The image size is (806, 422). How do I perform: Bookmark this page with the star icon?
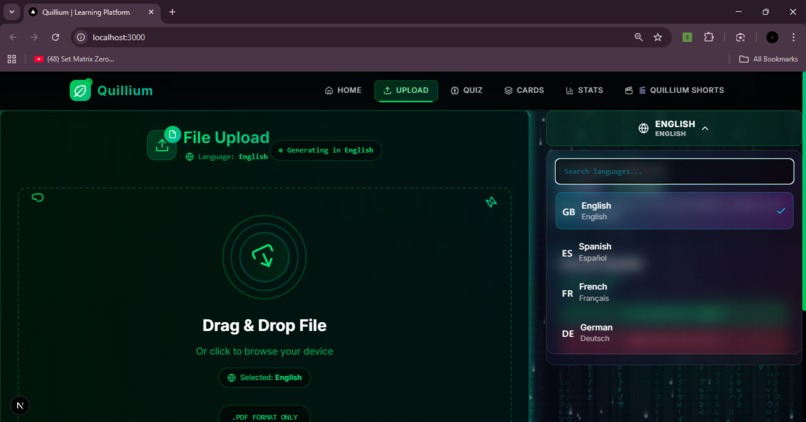[x=657, y=37]
